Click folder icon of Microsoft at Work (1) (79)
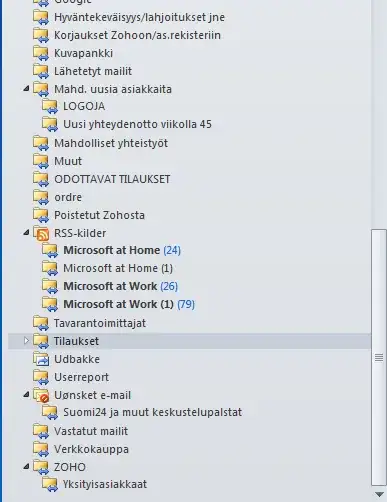The image size is (387, 502). 50,304
